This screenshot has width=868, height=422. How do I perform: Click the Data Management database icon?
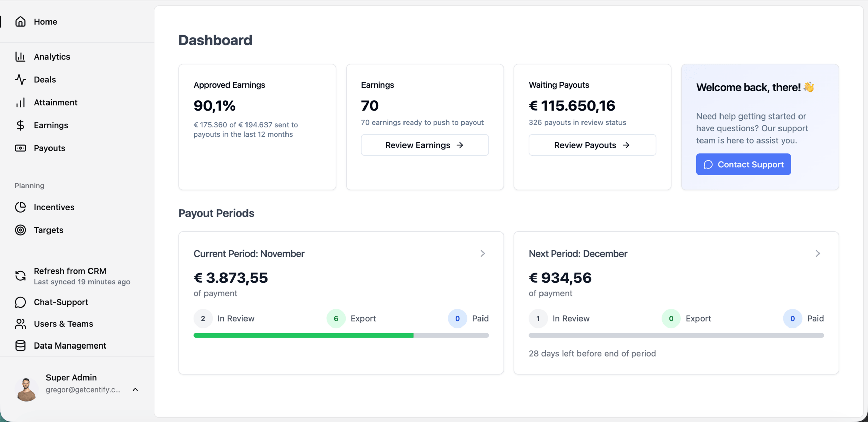pos(20,345)
